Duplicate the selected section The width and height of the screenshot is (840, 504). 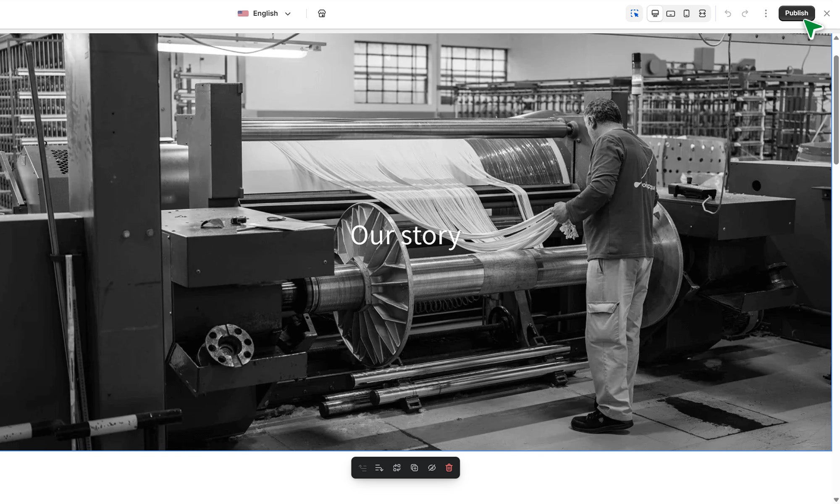pyautogui.click(x=414, y=467)
